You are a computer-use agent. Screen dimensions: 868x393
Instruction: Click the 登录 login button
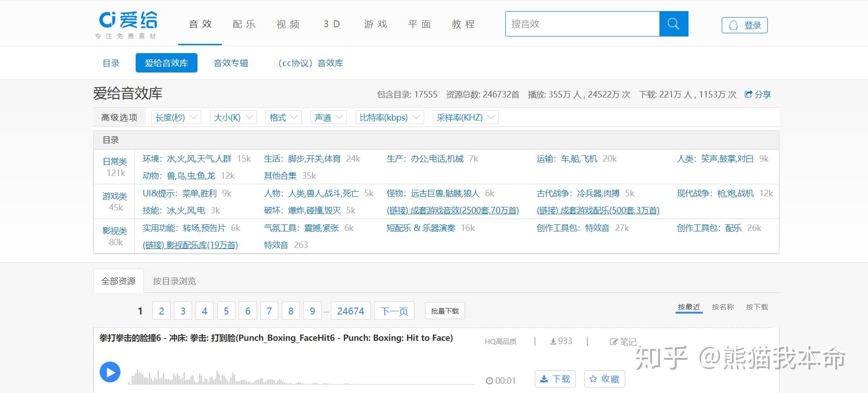(x=744, y=25)
